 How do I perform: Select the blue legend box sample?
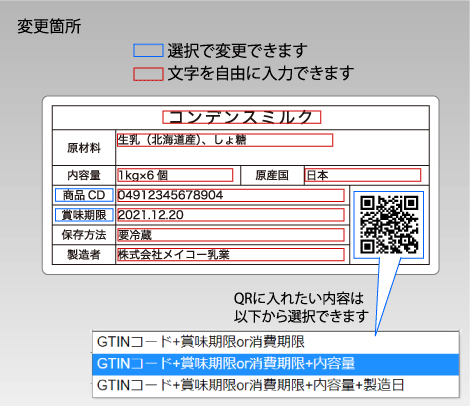click(x=148, y=50)
